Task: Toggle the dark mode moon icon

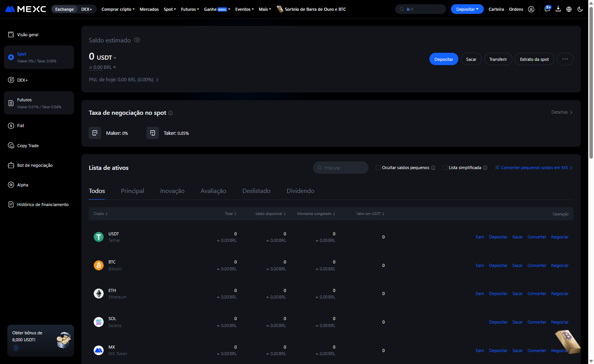Action: click(x=580, y=9)
